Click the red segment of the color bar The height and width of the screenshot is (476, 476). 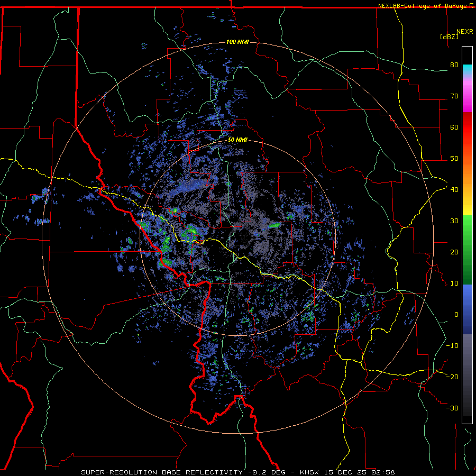(x=467, y=127)
